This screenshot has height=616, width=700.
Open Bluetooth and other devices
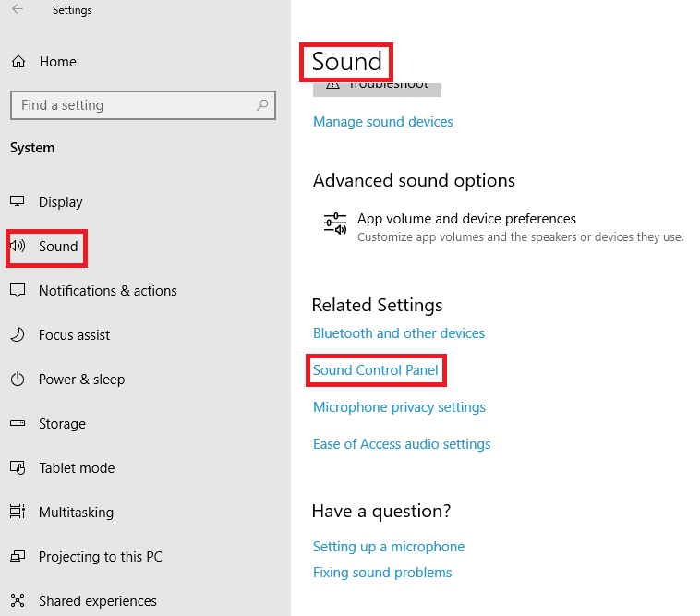click(399, 333)
